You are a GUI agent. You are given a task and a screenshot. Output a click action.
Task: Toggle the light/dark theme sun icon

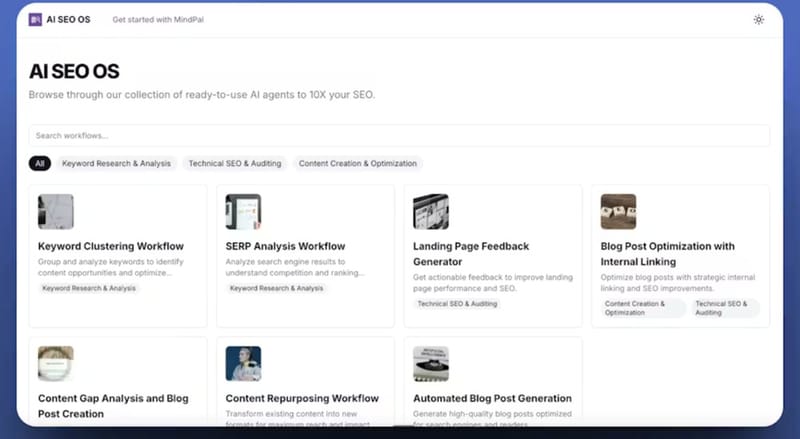758,19
